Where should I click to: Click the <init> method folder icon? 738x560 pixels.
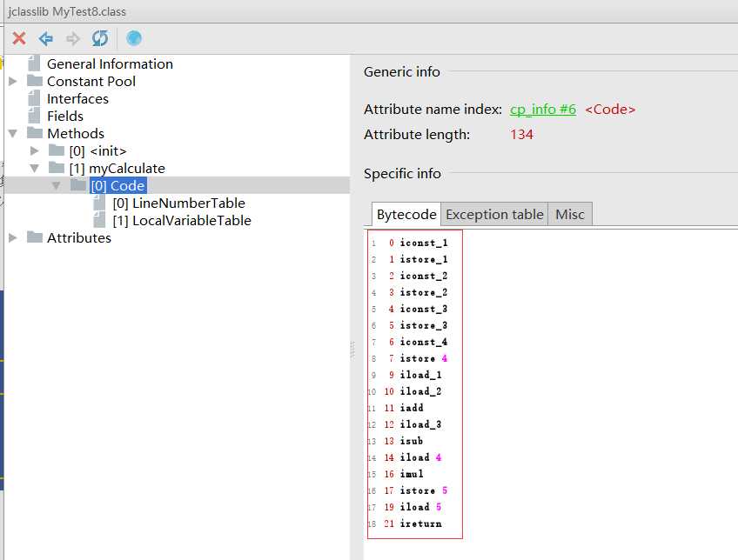click(x=57, y=150)
